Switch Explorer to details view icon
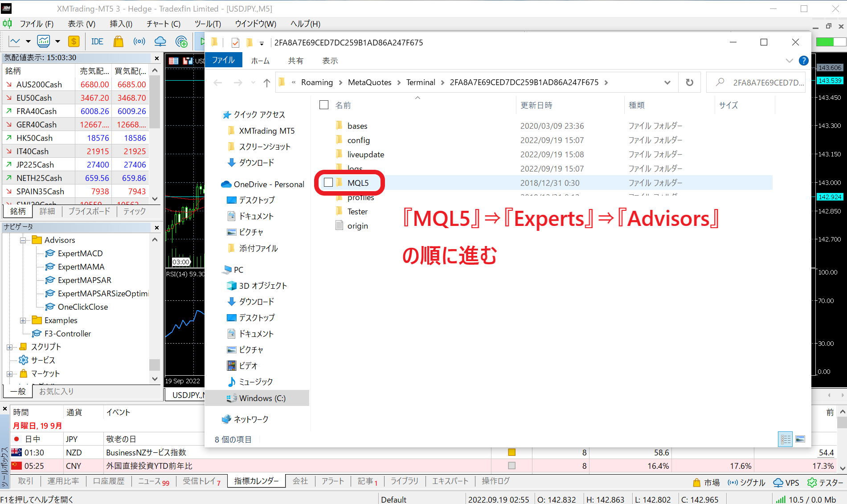Image resolution: width=847 pixels, height=504 pixels. click(786, 439)
